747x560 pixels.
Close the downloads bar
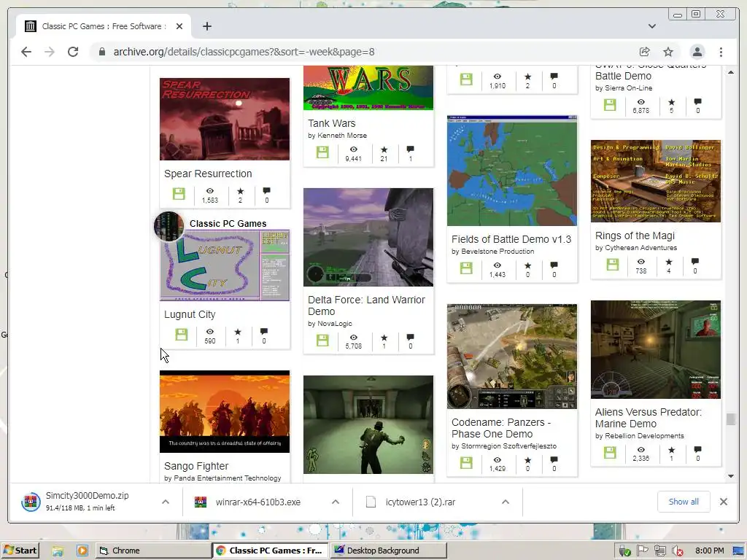point(723,502)
